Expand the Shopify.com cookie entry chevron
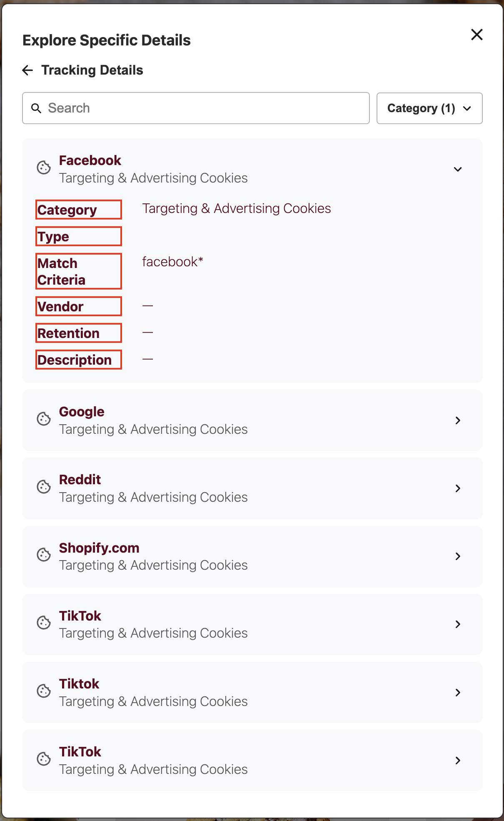 [x=457, y=556]
